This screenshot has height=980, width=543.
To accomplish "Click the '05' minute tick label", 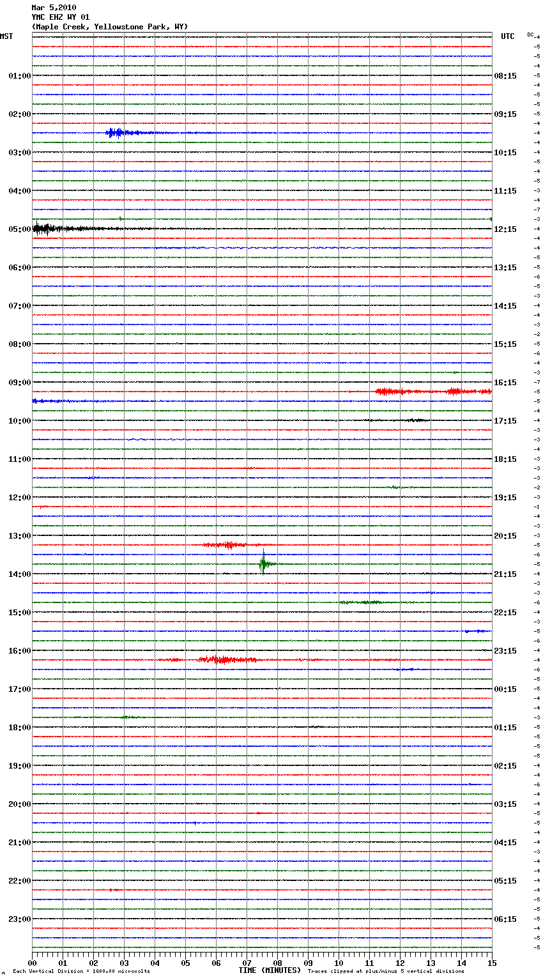I will pyautogui.click(x=186, y=963).
